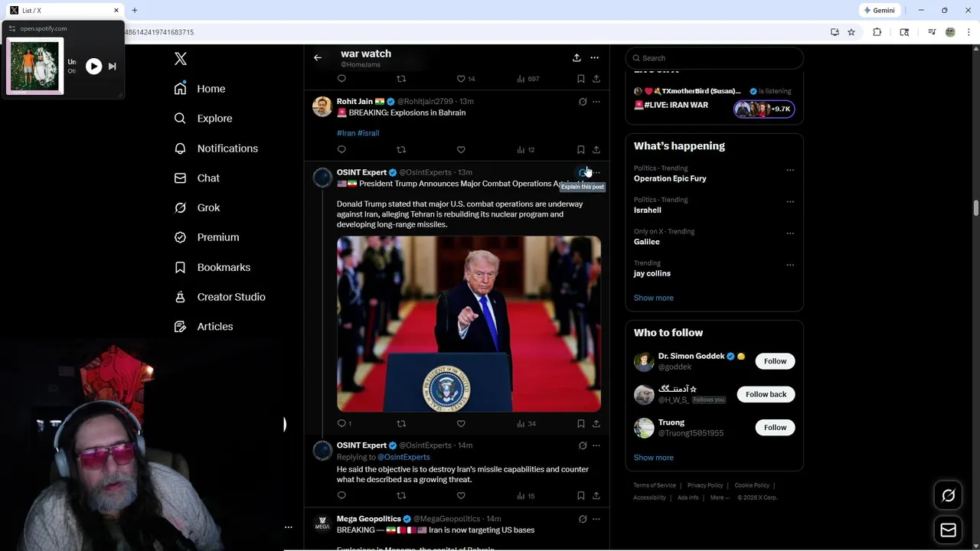980x551 pixels.
Task: Open Operation Epic Fury trend
Action: point(670,178)
